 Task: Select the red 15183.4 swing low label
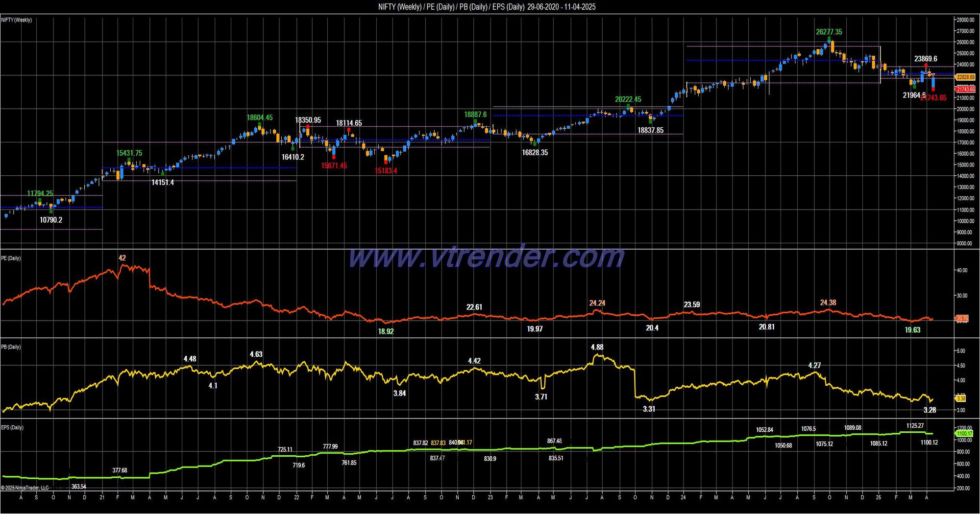(x=386, y=171)
